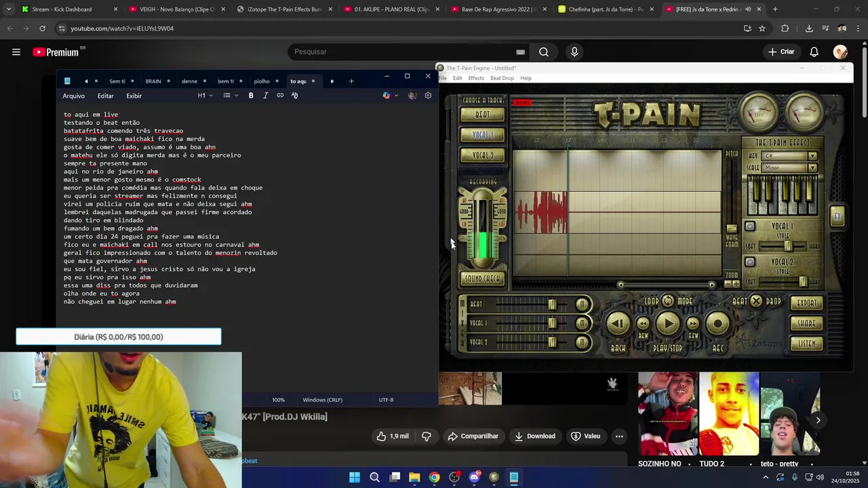Open the Beat Drop menu

click(502, 79)
